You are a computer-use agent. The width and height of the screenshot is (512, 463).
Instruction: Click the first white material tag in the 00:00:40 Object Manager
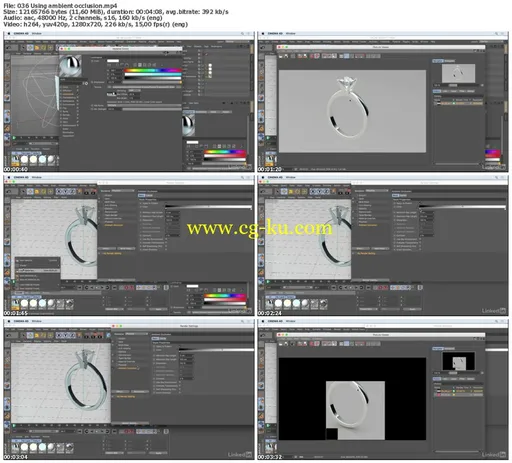coord(210,66)
